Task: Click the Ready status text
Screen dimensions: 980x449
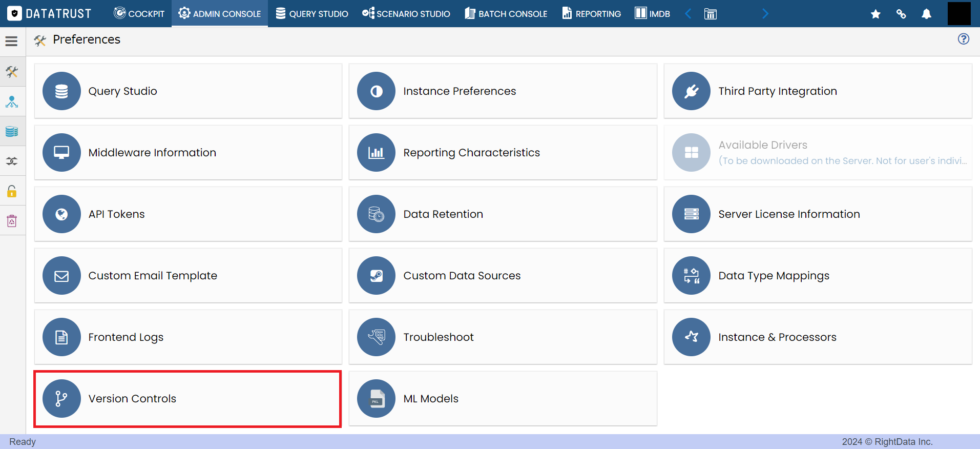Action: click(x=23, y=442)
